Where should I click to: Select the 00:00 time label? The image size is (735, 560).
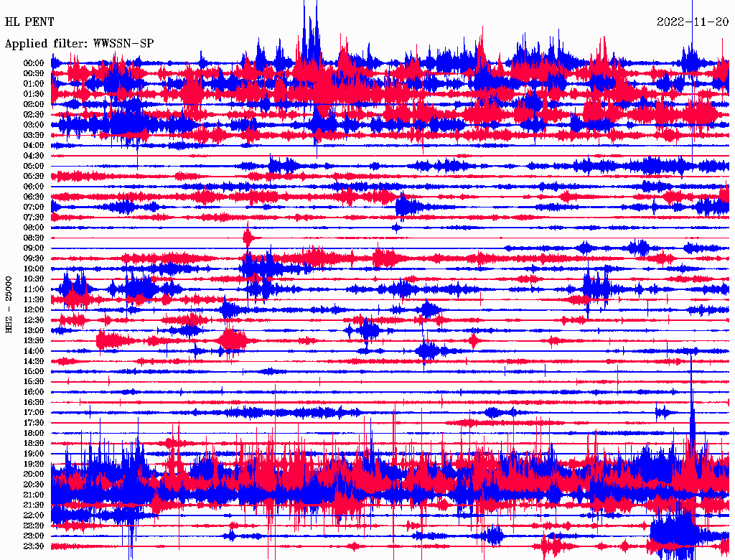[34, 63]
